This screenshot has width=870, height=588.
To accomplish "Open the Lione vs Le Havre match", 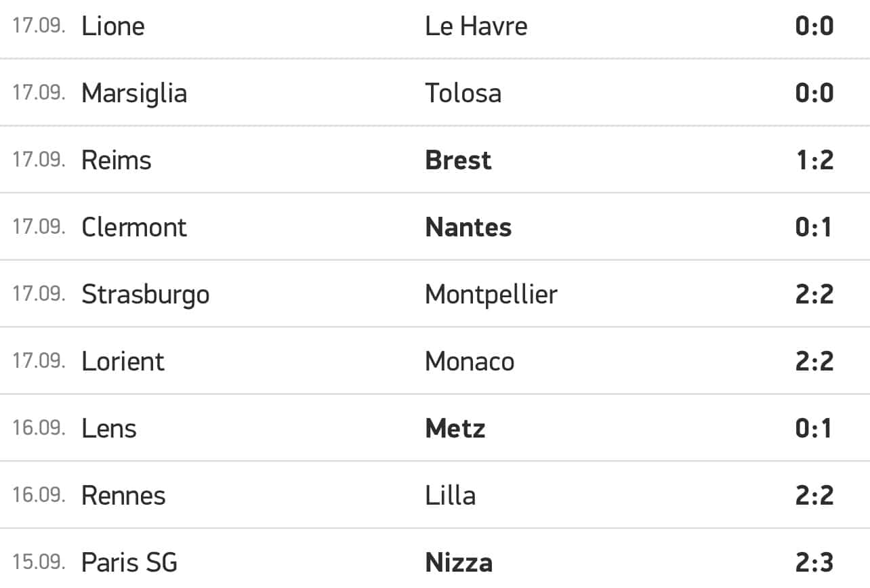I will tap(435, 27).
